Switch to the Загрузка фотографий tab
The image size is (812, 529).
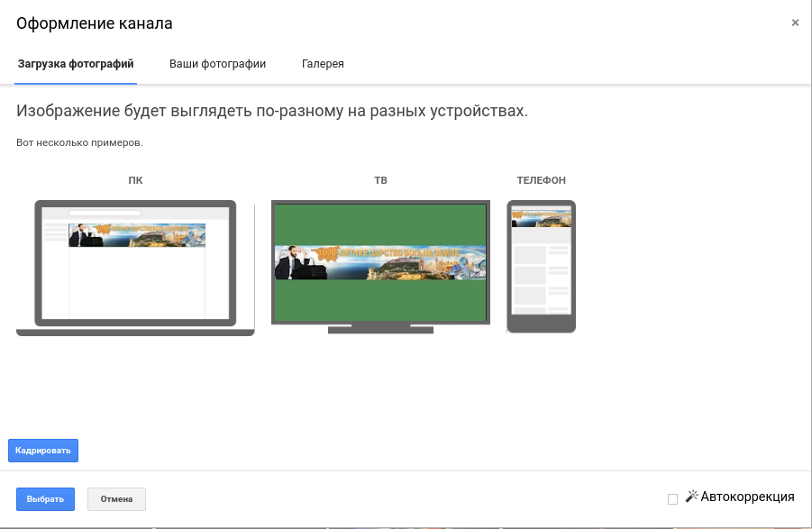point(76,64)
